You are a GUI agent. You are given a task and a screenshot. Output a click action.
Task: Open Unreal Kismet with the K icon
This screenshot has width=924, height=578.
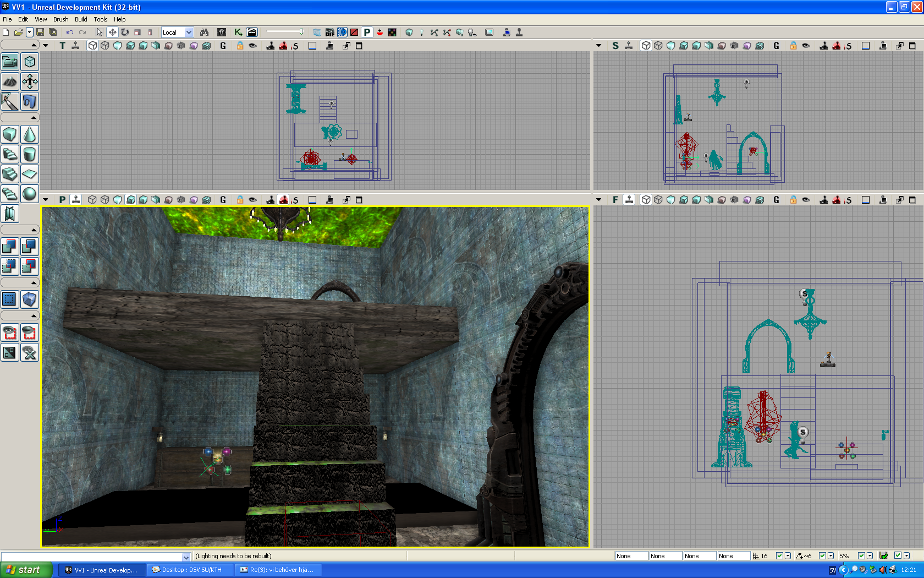(x=238, y=32)
